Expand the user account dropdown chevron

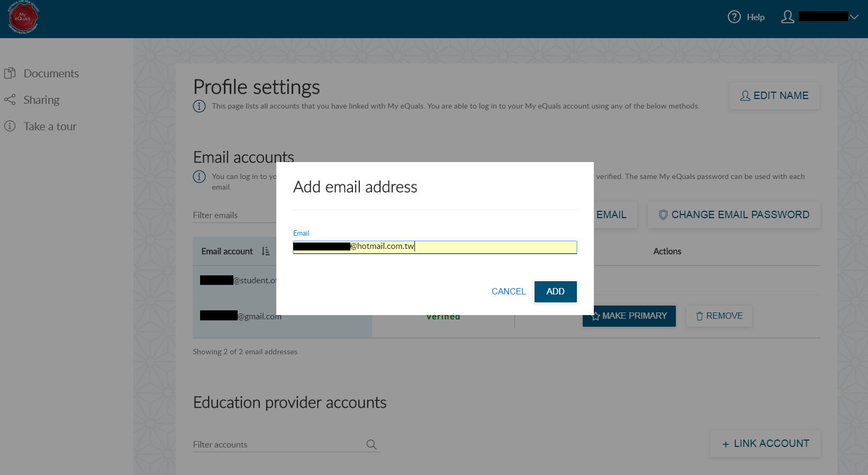click(854, 17)
